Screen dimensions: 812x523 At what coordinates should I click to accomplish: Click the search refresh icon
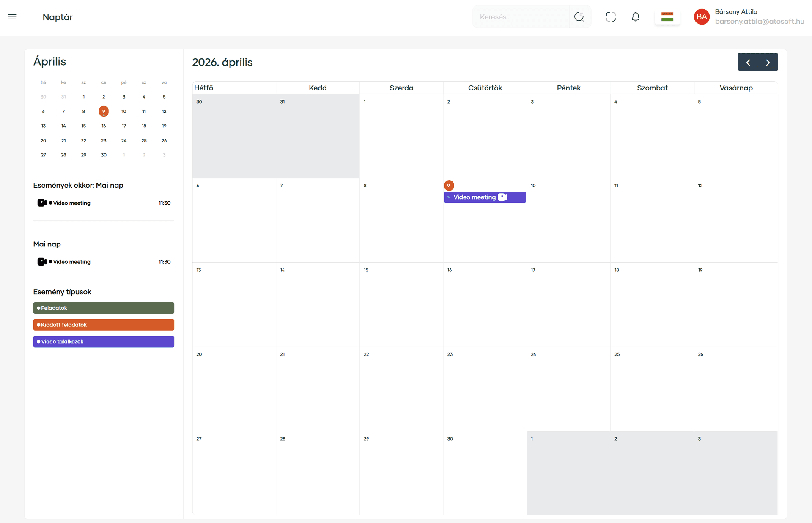[579, 17]
